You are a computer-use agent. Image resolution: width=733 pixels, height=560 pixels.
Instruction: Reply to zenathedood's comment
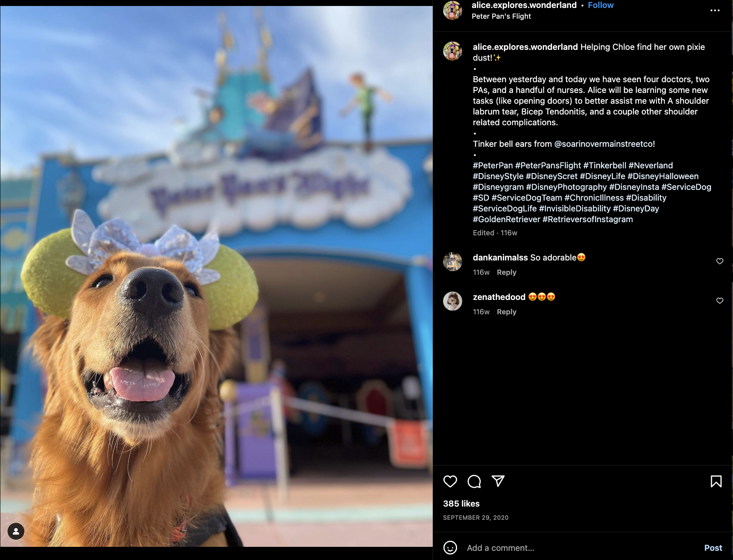click(x=506, y=312)
